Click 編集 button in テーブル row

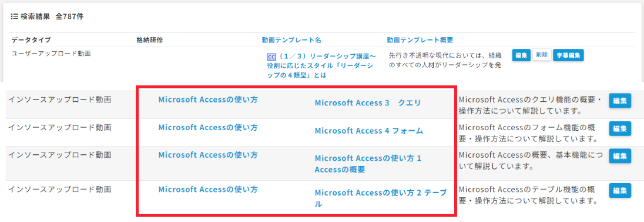tap(620, 191)
